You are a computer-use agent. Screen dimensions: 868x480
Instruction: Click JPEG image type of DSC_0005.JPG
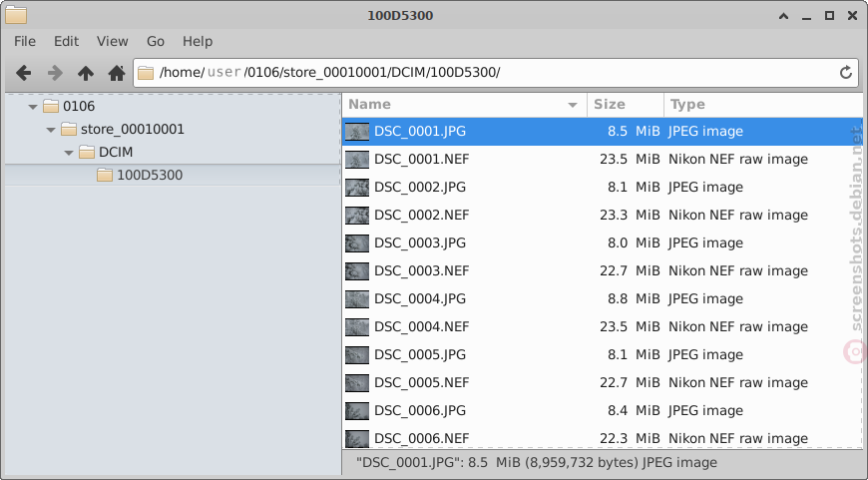point(705,355)
